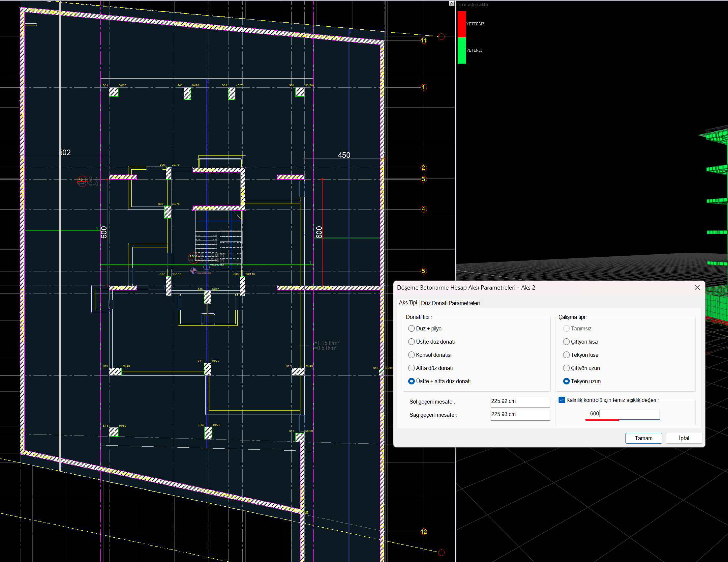Select Tekyön uzun working type
Screen dimensions: 728x562
tap(582, 381)
